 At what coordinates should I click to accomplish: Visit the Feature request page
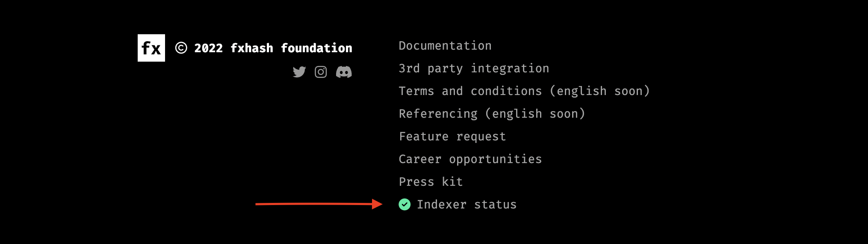pyautogui.click(x=452, y=137)
